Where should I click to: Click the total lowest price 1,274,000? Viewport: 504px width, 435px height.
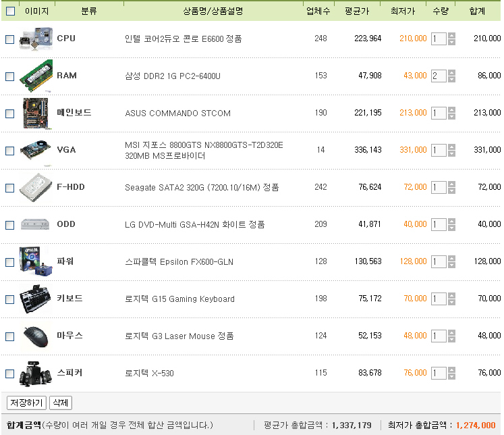[476, 426]
